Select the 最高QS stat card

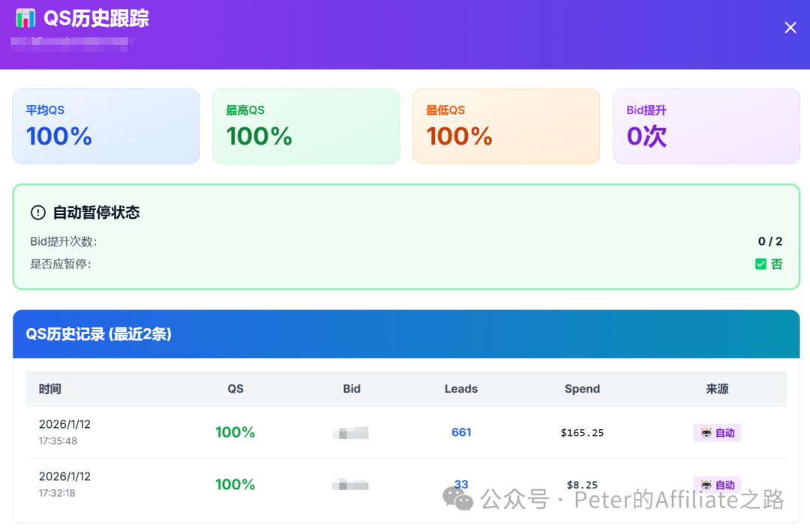[x=306, y=126]
